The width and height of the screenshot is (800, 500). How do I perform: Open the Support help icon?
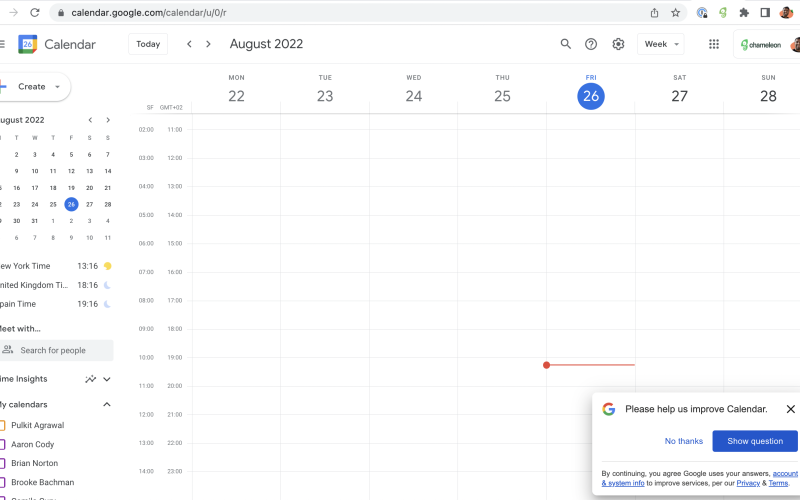click(591, 44)
